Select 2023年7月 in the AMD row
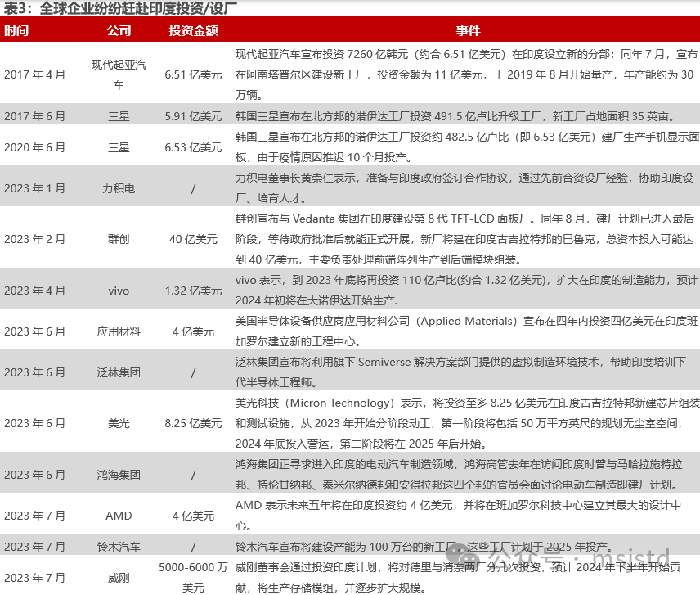The width and height of the screenshot is (700, 595). [35, 516]
